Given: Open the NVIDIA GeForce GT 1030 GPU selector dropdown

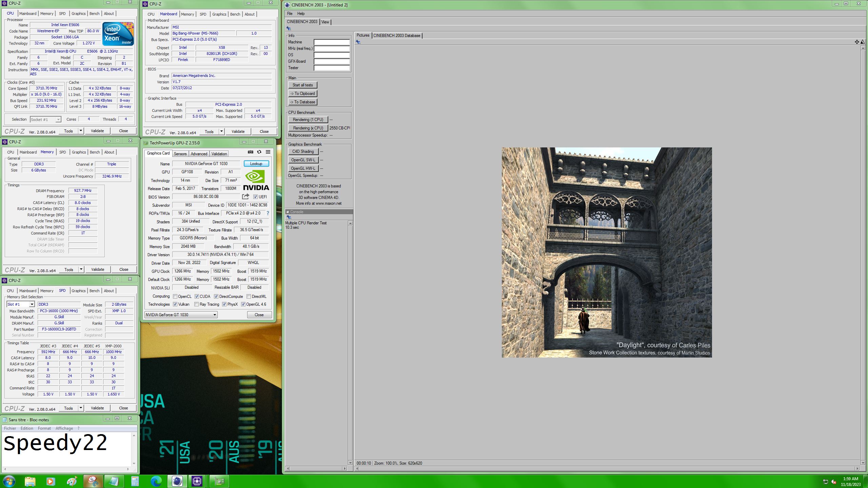Looking at the screenshot, I should coord(181,315).
